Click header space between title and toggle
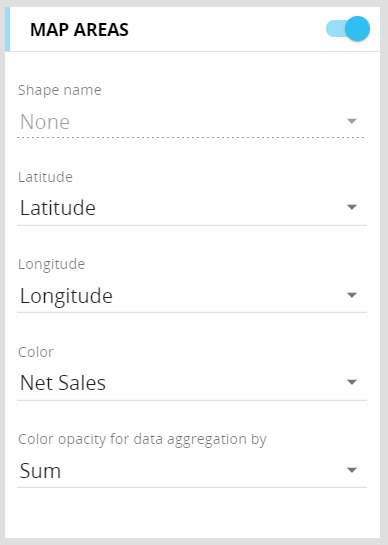The height and width of the screenshot is (545, 388). [226, 29]
